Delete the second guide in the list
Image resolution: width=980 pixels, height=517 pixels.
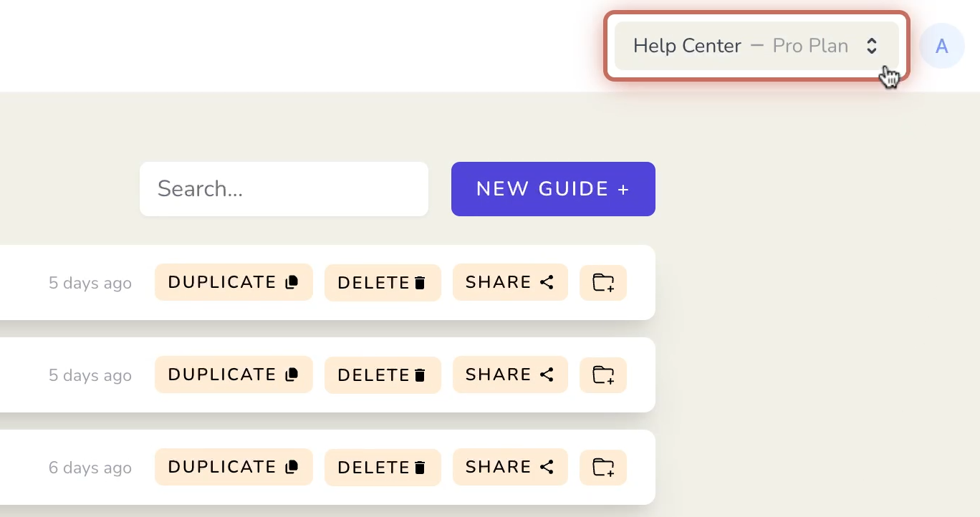click(383, 375)
